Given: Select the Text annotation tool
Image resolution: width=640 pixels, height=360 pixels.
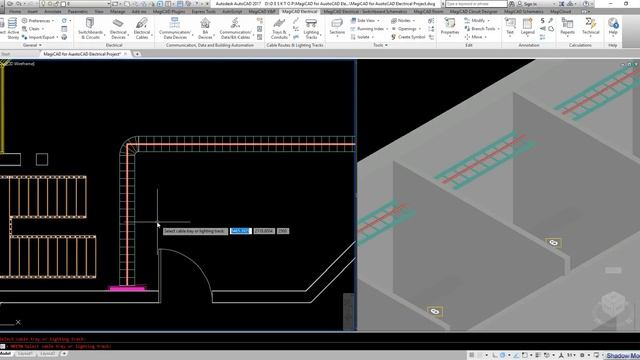Looking at the screenshot, I should tap(510, 27).
